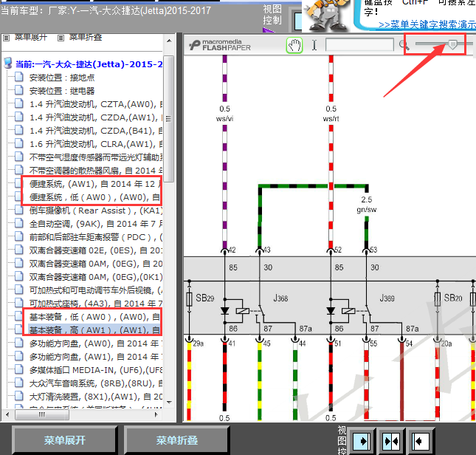The image size is (476, 455).
Task: Click the 视图控制 label near top
Action: (x=272, y=14)
